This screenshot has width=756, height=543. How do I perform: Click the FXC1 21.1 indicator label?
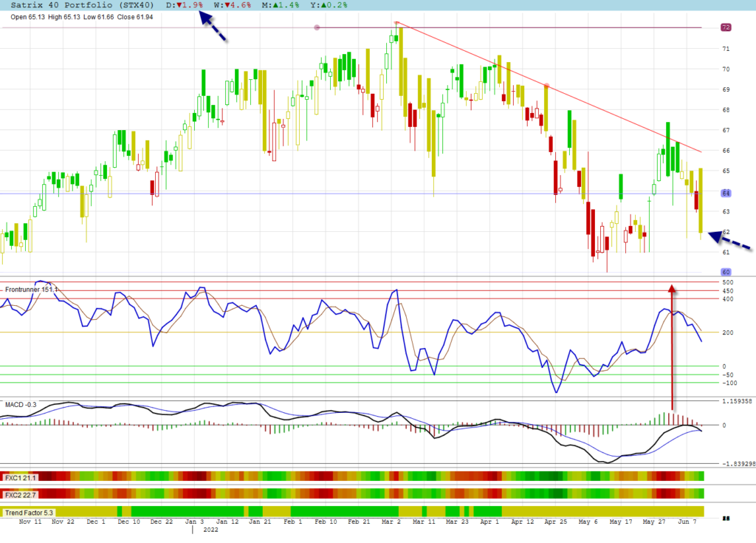point(20,478)
